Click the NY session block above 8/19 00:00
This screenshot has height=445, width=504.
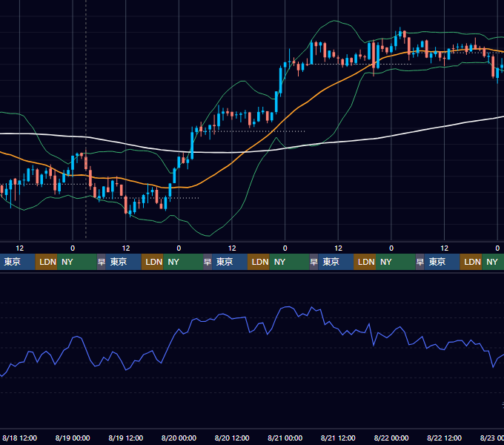[x=77, y=262]
